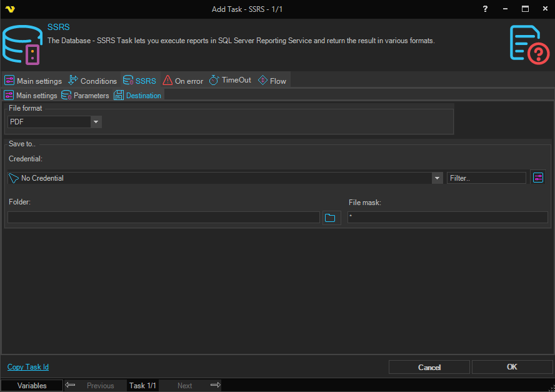
Task: Select the TimeOut tab
Action: tap(230, 81)
